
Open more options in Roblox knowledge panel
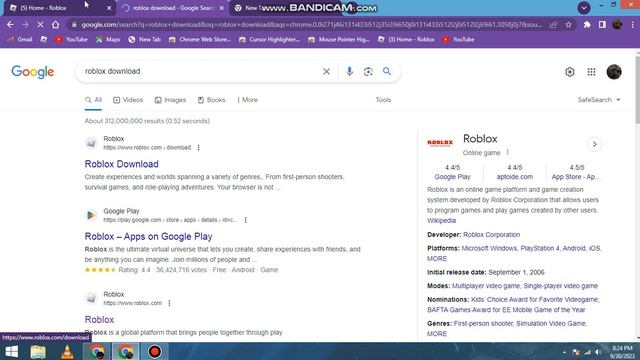click(x=508, y=152)
